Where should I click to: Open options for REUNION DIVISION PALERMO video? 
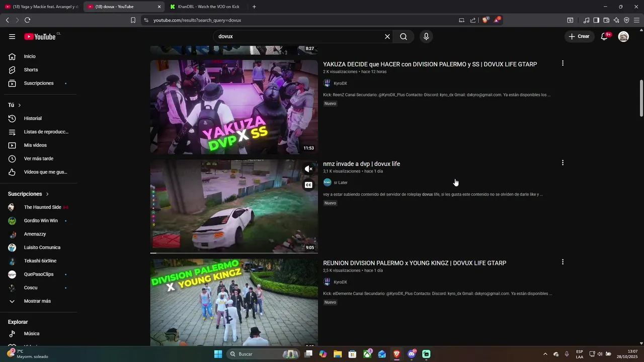click(x=562, y=262)
